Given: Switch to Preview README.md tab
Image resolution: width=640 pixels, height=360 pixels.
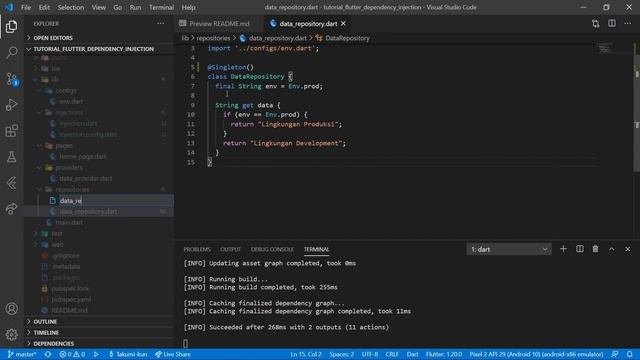Looking at the screenshot, I should tap(219, 24).
